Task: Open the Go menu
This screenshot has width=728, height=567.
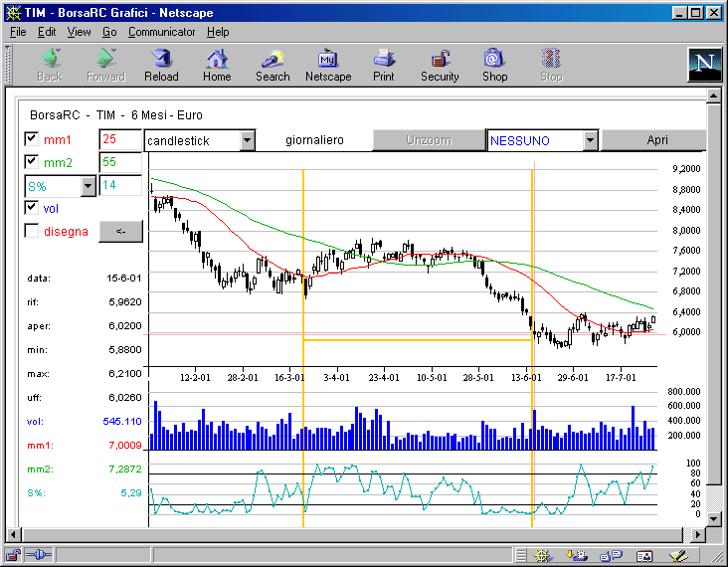Action: pos(109,32)
